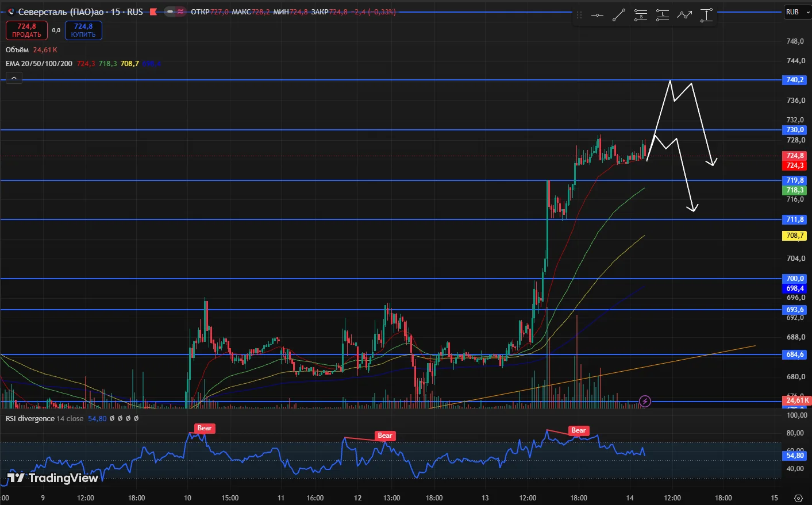Open the RSI divergence indicator legend
Image resolution: width=812 pixels, height=505 pixels.
point(30,418)
